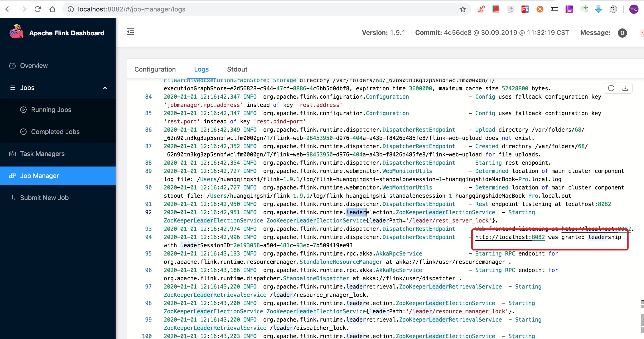The width and height of the screenshot is (644, 339).
Task: Collapse the Jobs submenu chevron
Action: 105,88
